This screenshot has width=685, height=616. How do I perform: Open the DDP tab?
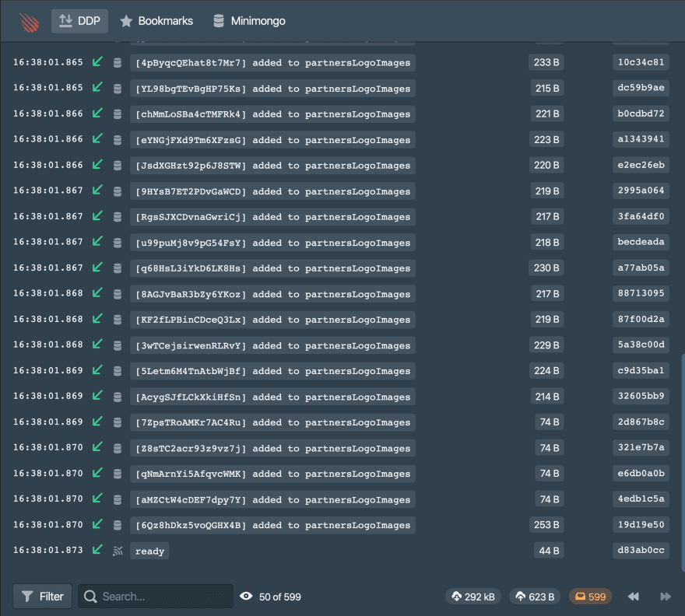(x=79, y=21)
